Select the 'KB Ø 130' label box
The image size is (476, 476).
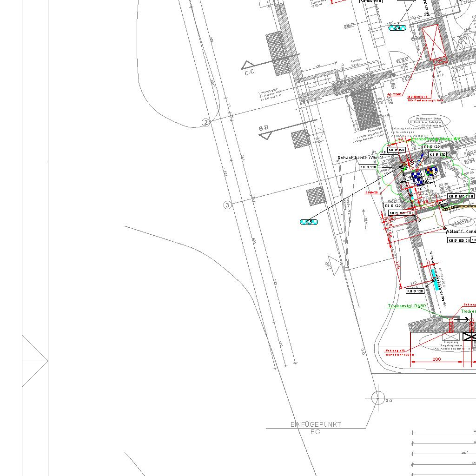[x=368, y=167]
